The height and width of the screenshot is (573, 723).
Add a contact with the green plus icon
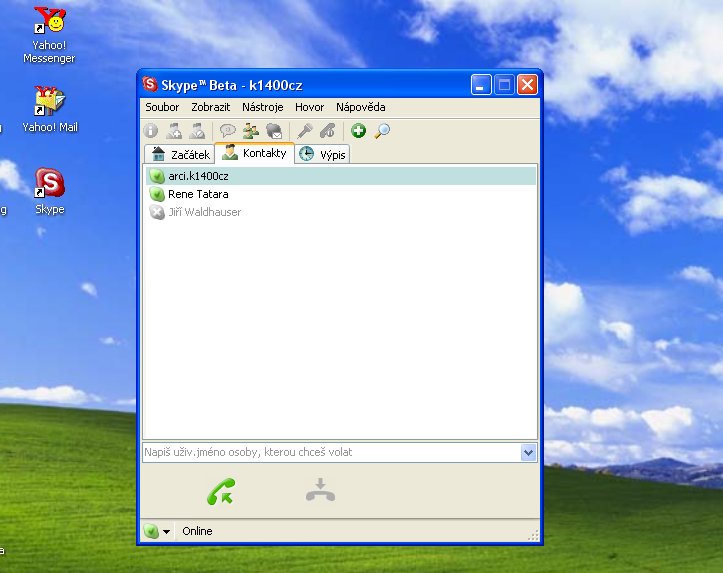(x=358, y=131)
